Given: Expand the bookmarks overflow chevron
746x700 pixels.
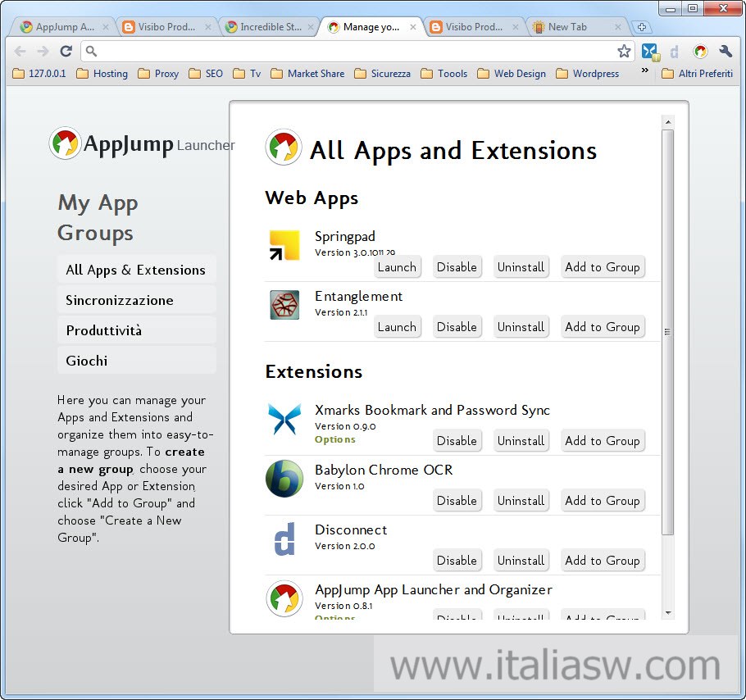Looking at the screenshot, I should (644, 70).
